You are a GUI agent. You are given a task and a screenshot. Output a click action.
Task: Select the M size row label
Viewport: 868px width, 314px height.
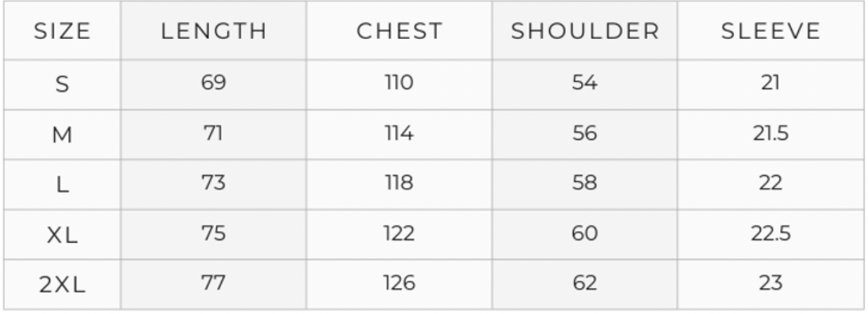pos(62,134)
